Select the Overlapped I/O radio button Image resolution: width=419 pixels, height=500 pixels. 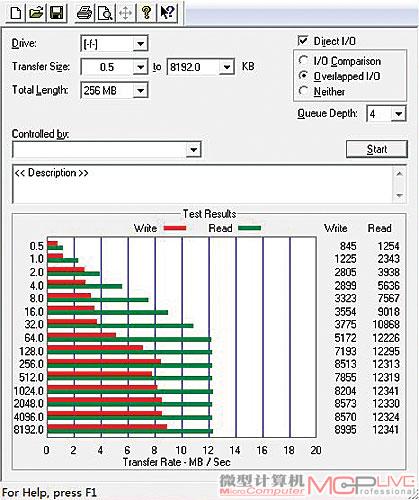click(x=303, y=76)
